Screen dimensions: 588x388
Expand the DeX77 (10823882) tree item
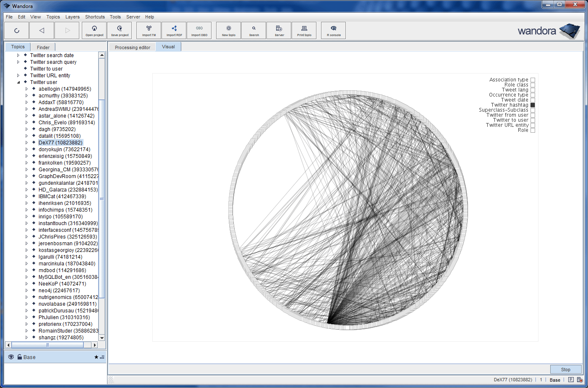(x=27, y=143)
